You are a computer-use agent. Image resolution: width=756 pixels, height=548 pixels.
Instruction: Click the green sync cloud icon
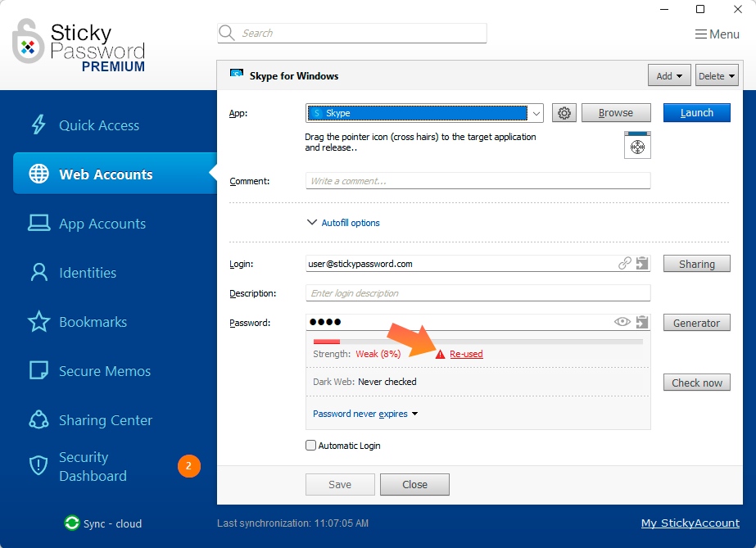coord(72,523)
